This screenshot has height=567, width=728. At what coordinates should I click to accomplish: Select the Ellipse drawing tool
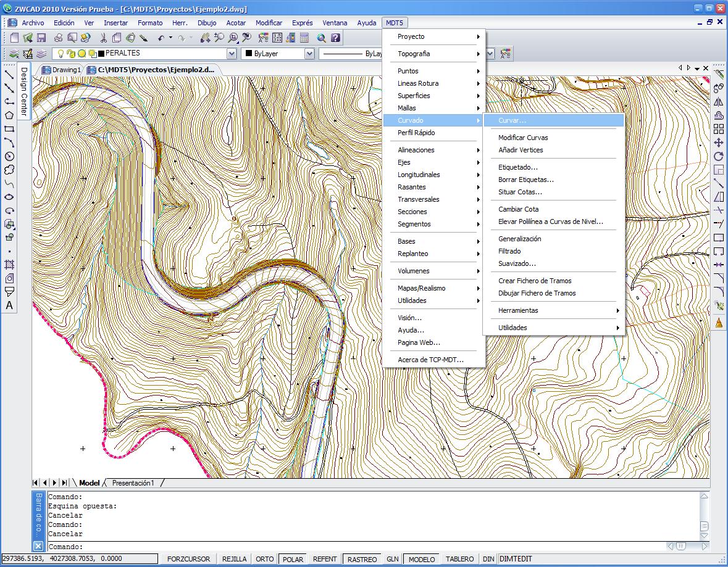[9, 197]
